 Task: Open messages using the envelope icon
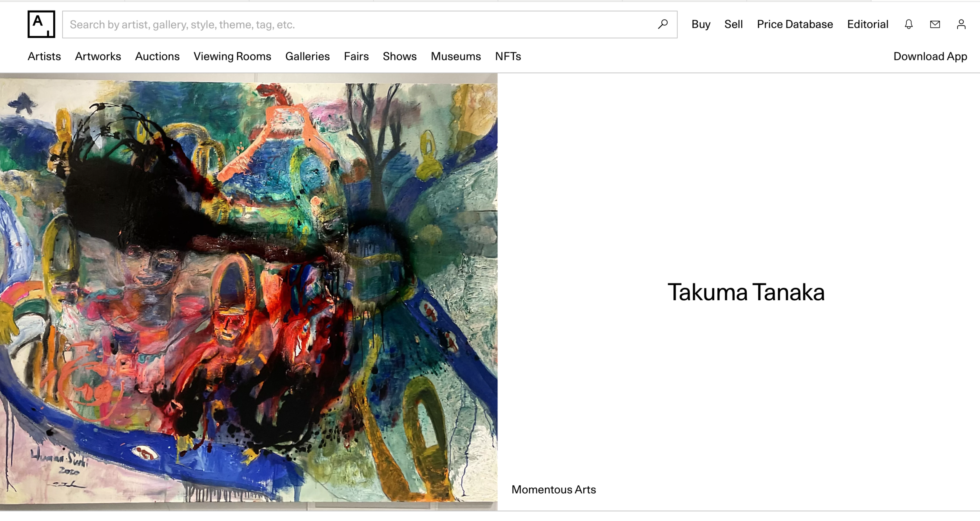tap(935, 24)
